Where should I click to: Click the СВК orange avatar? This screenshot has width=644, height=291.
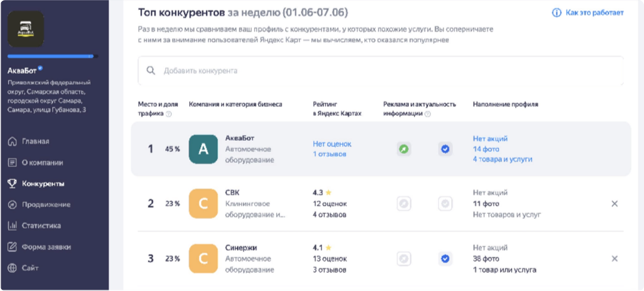point(203,204)
